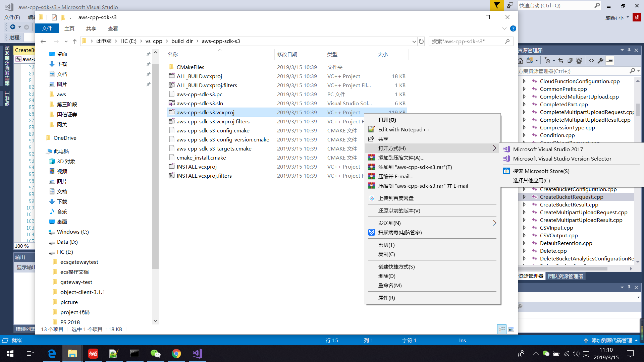Unpin the Solution Explorer panel
Viewport: 644px width, 362px height.
point(629,50)
